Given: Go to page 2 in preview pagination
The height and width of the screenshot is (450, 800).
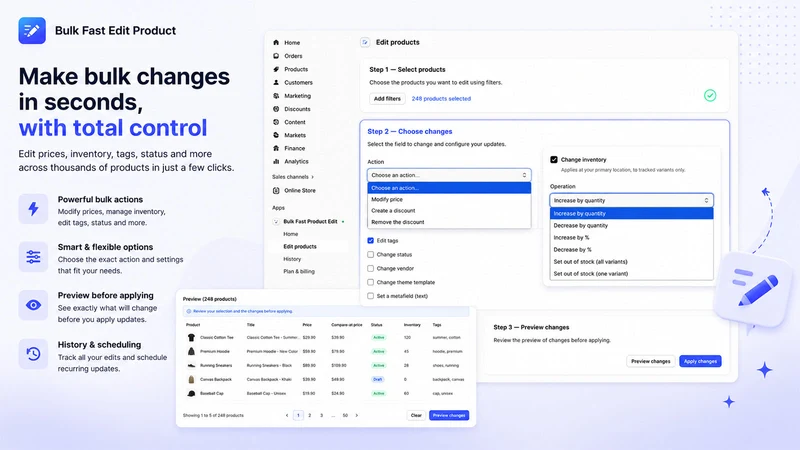Looking at the screenshot, I should point(310,415).
